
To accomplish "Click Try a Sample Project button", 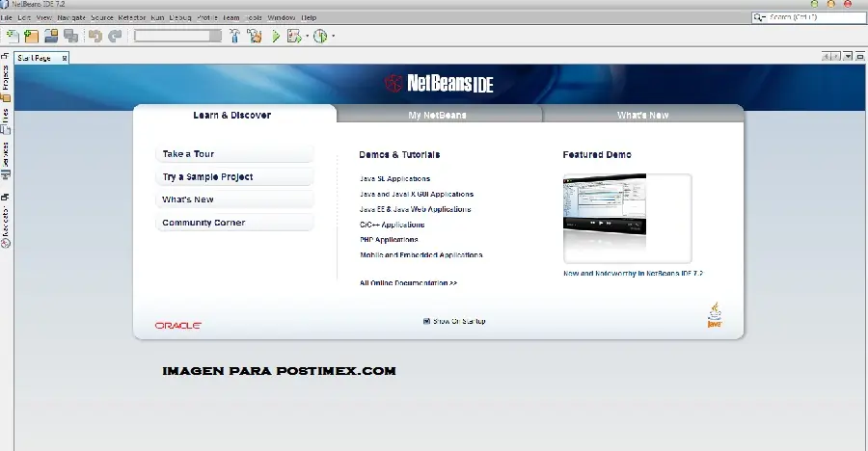I will pos(234,177).
